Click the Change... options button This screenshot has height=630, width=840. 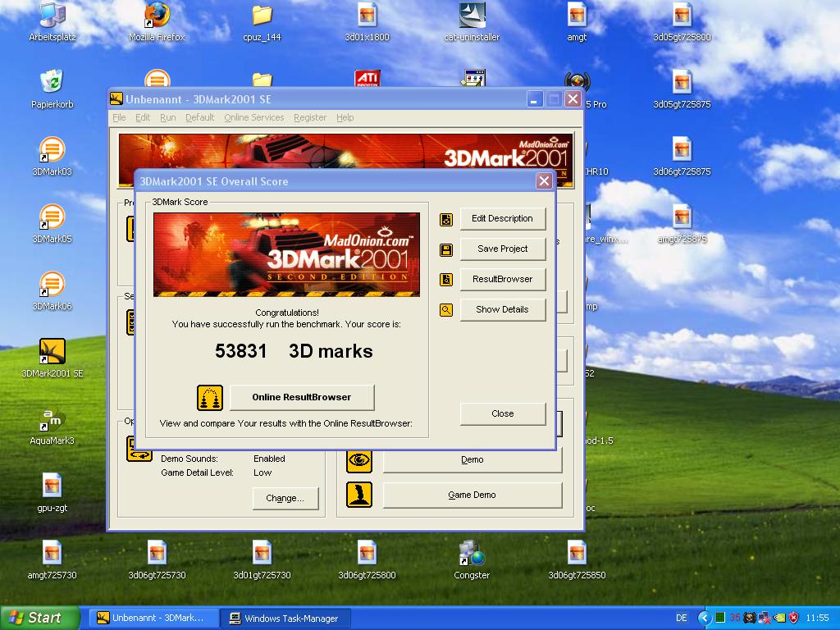(285, 498)
